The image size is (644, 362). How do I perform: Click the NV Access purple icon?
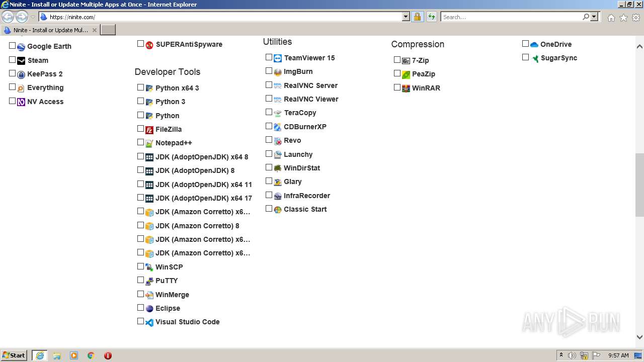(x=21, y=102)
